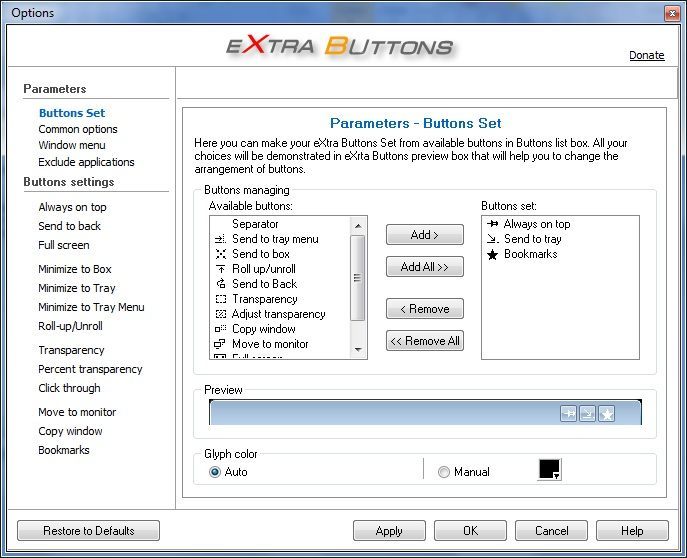Click the Send to Back list icon

(221, 284)
